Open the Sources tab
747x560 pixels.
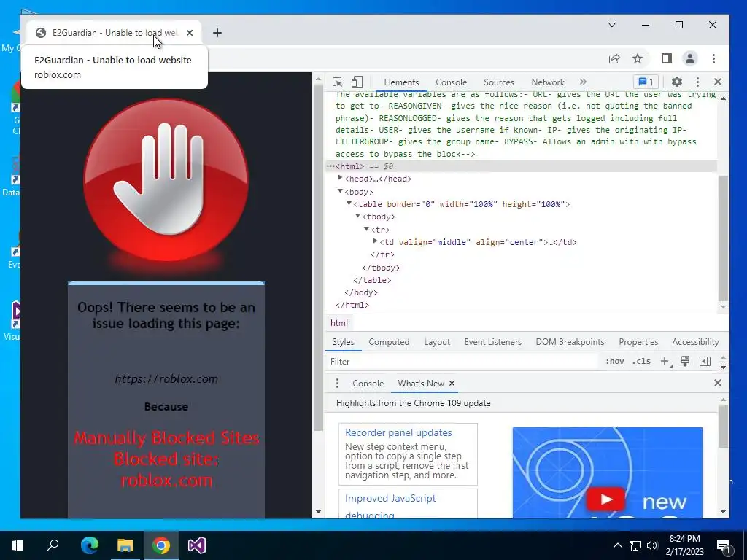coord(499,82)
